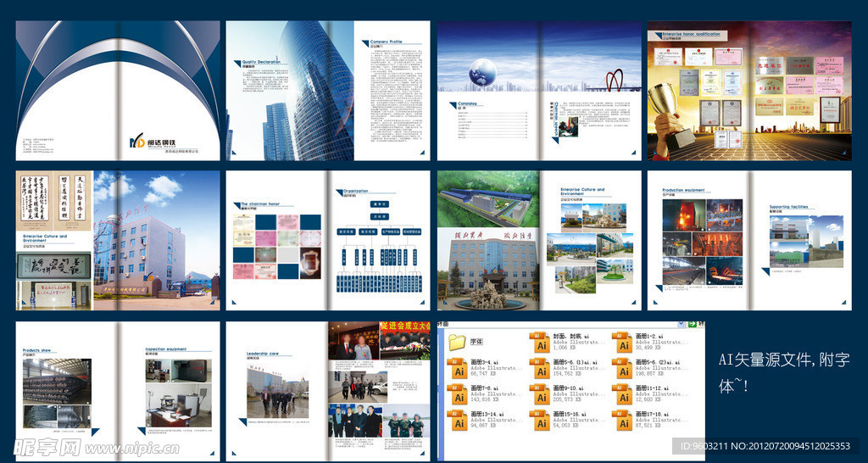Select the 画册3-4.ai Illustrator file icon

point(457,368)
